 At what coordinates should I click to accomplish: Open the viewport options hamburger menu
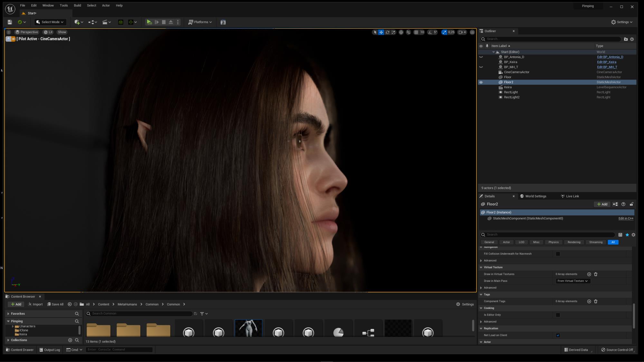9,32
